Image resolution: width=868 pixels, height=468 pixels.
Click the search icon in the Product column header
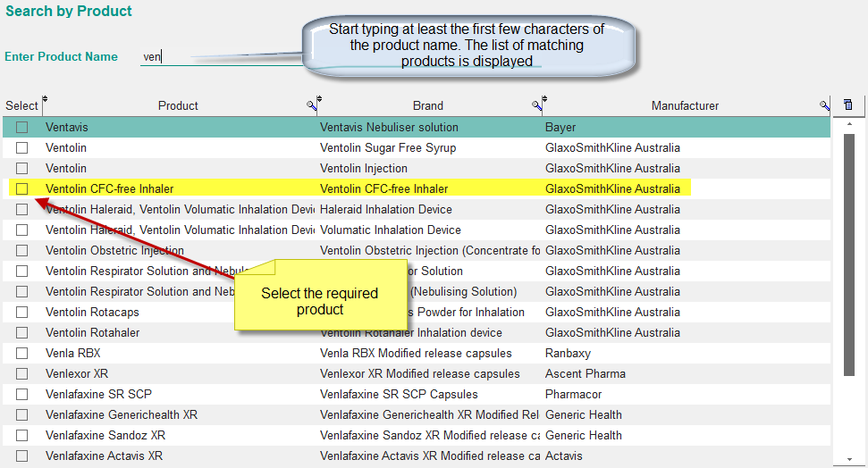[x=312, y=105]
